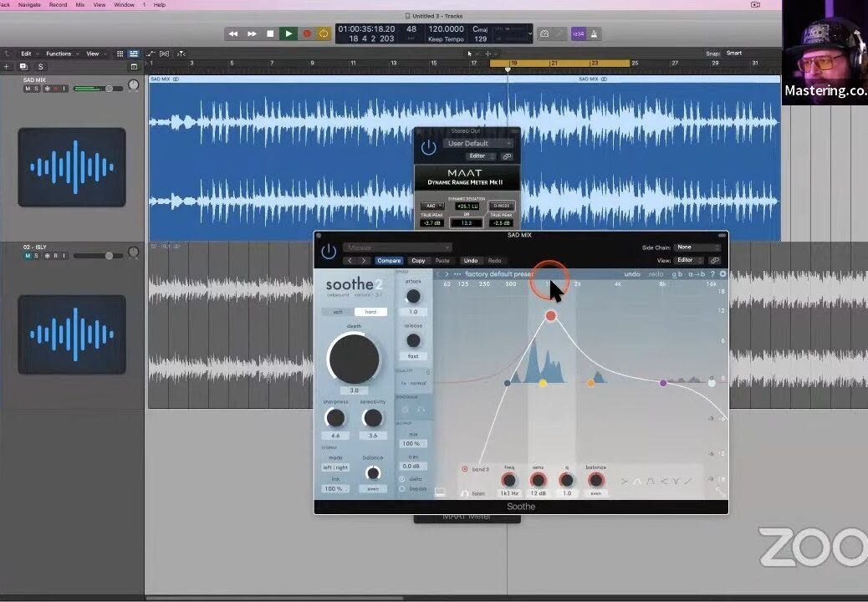Enable the delta radio option
Image resolution: width=868 pixels, height=602 pixels.
pyautogui.click(x=402, y=479)
